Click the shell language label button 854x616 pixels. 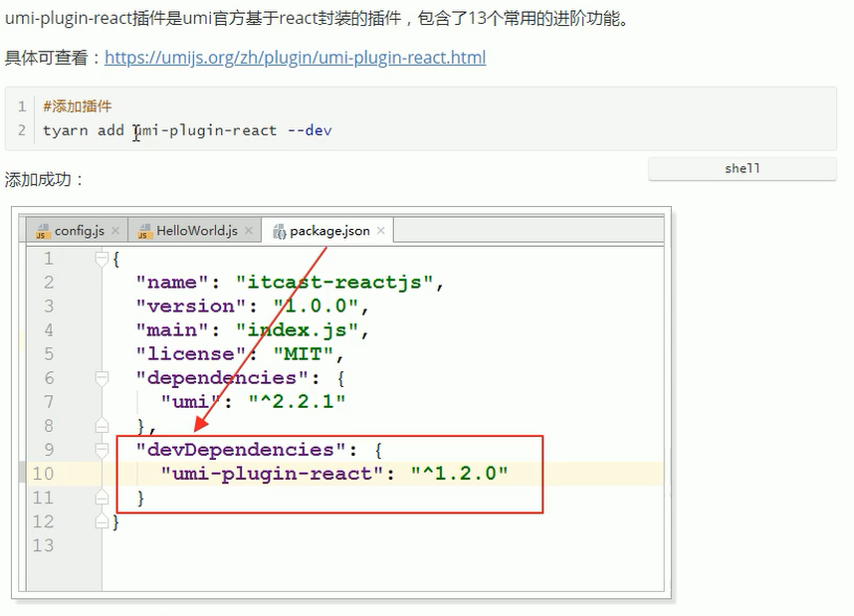(x=742, y=169)
